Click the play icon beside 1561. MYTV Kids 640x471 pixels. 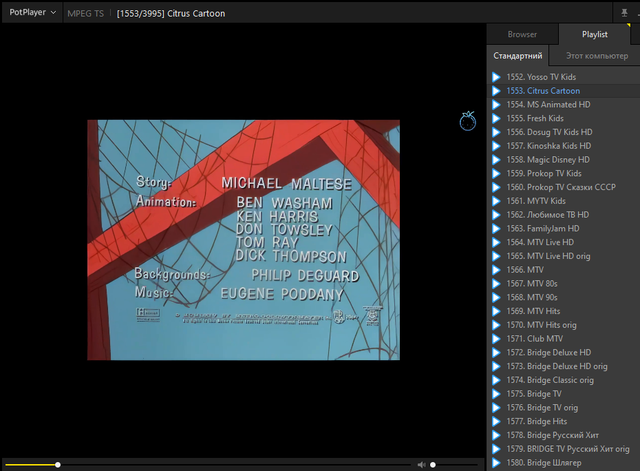496,201
